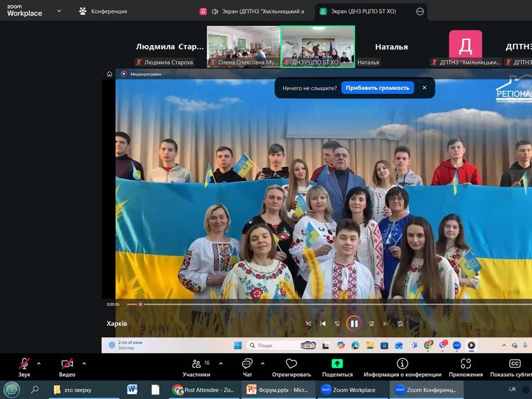
Task: Open the Приложения apps icon
Action: click(x=465, y=364)
